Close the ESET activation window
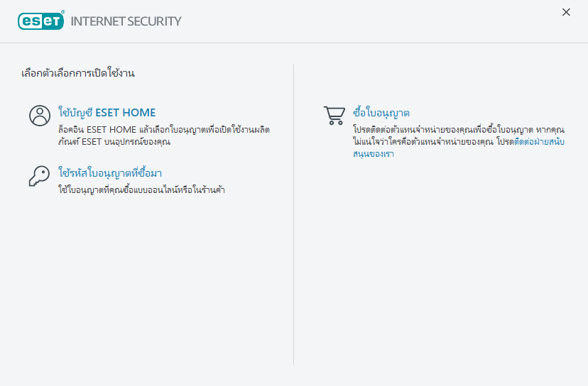Image resolution: width=588 pixels, height=386 pixels. [566, 12]
